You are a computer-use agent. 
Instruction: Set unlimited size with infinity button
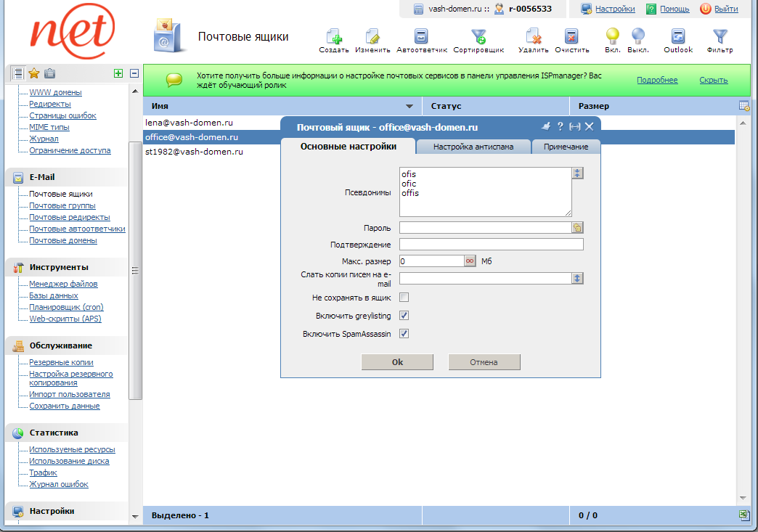(470, 261)
